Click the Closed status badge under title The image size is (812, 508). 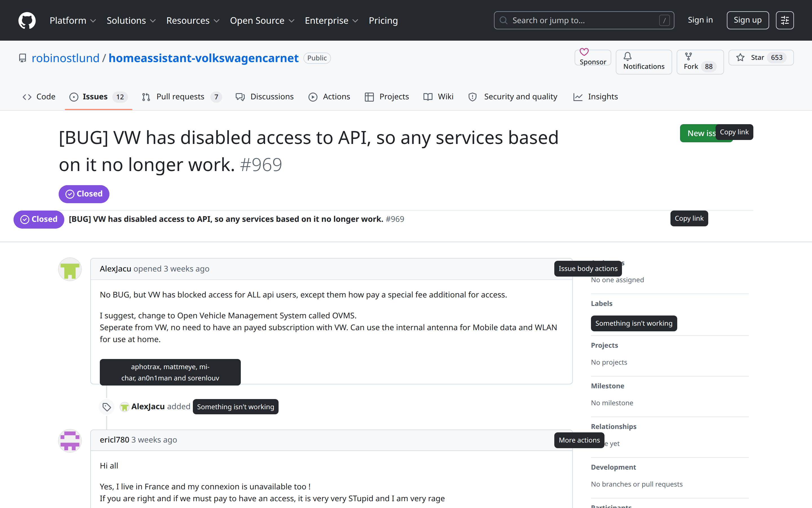tap(84, 194)
